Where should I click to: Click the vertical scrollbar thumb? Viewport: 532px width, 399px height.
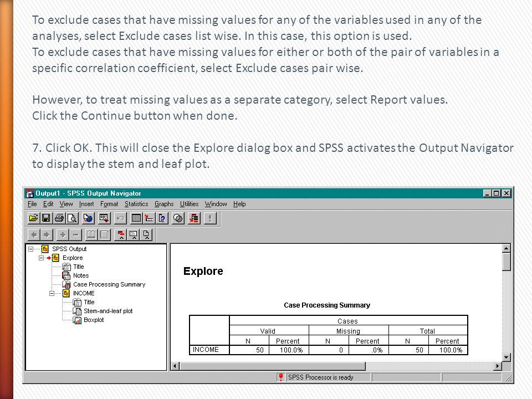tap(506, 262)
